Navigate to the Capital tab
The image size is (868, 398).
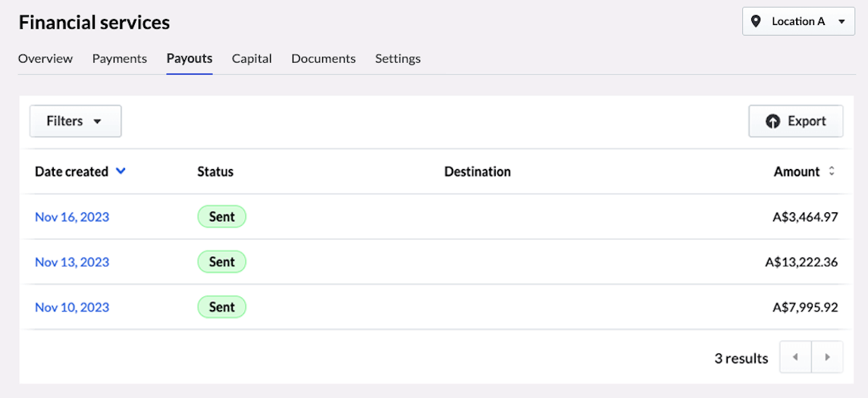click(x=252, y=58)
